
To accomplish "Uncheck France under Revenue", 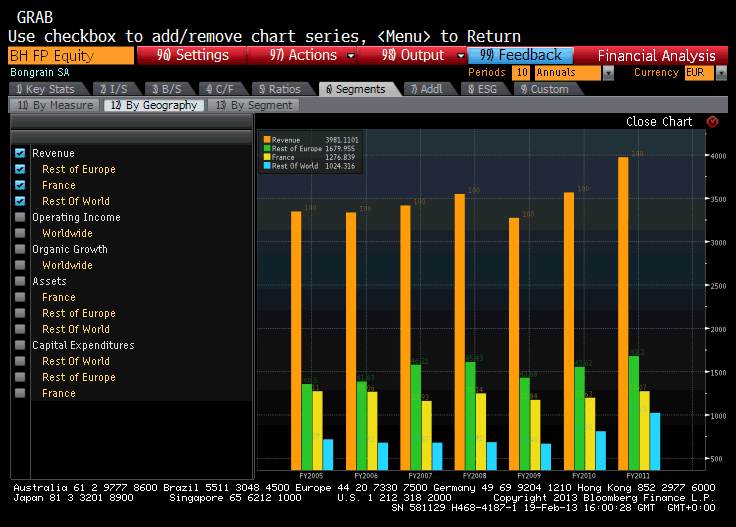I will [x=20, y=185].
